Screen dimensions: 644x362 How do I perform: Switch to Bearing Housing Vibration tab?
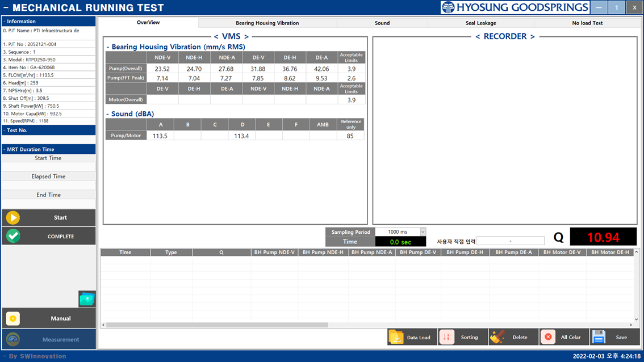coord(267,23)
